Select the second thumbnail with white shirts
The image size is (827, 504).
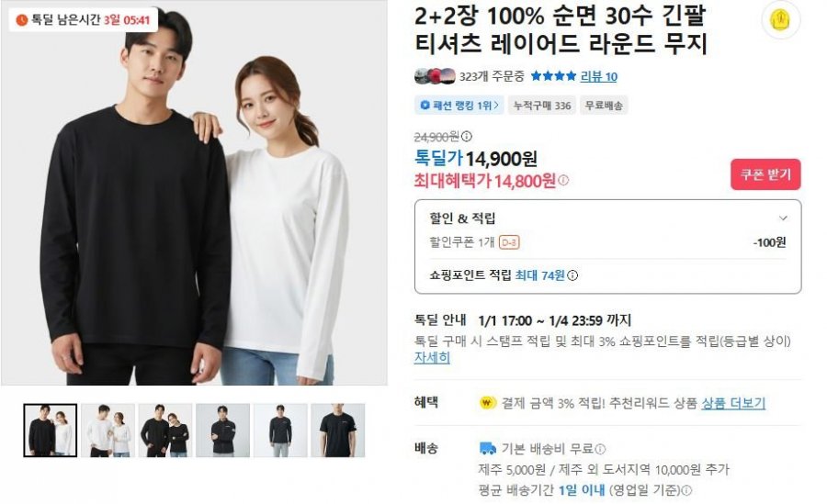click(x=108, y=431)
